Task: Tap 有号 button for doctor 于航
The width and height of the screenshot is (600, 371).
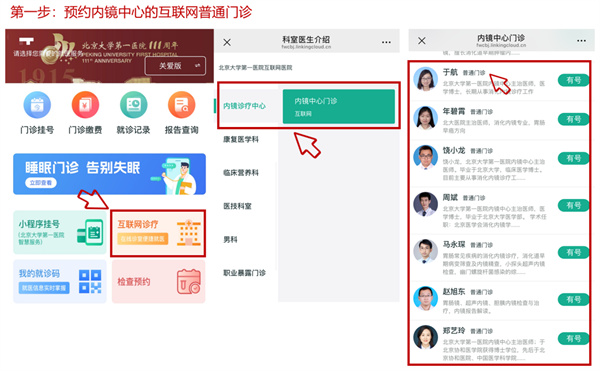Action: point(573,80)
